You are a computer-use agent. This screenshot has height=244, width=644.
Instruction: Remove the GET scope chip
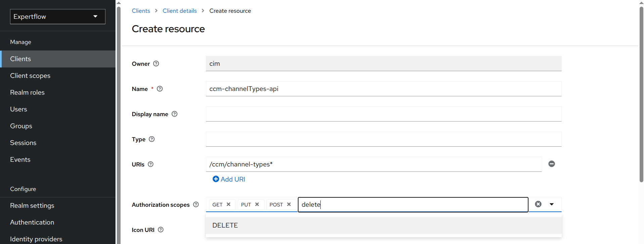[x=229, y=204]
